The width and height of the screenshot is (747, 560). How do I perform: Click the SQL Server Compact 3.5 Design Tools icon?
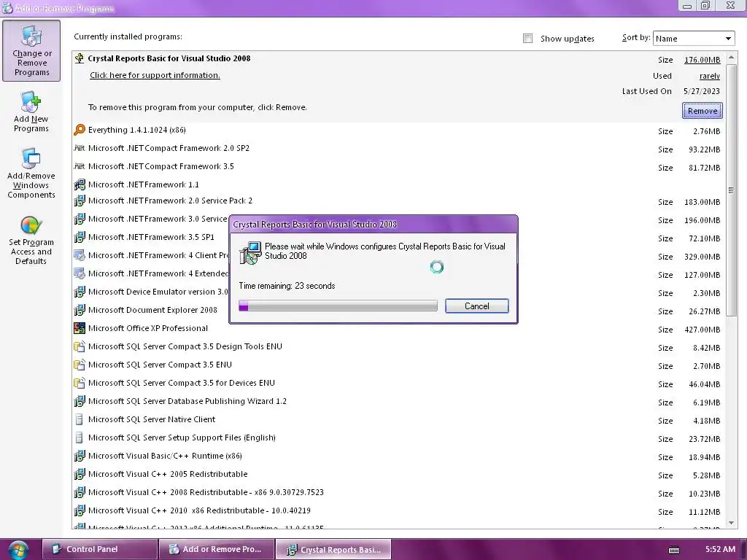click(80, 346)
